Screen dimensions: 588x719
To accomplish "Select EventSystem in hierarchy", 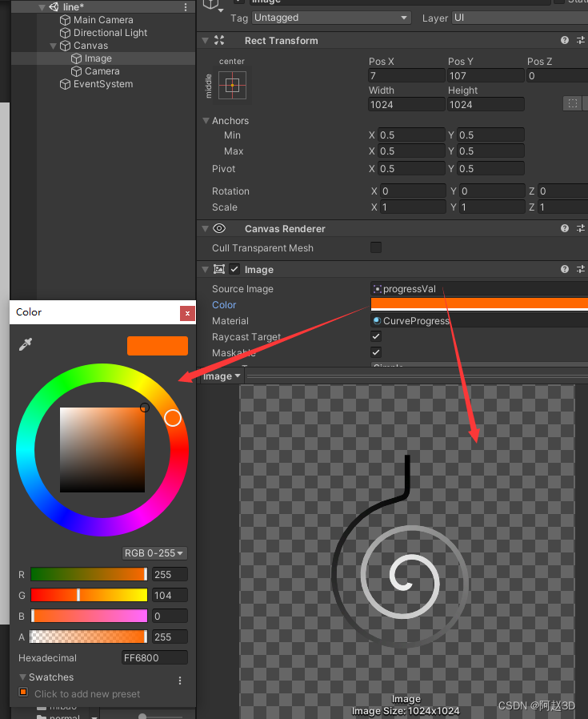I will [x=103, y=84].
